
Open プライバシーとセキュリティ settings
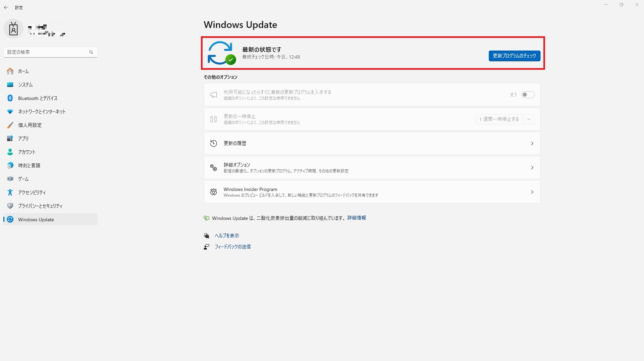point(50,206)
